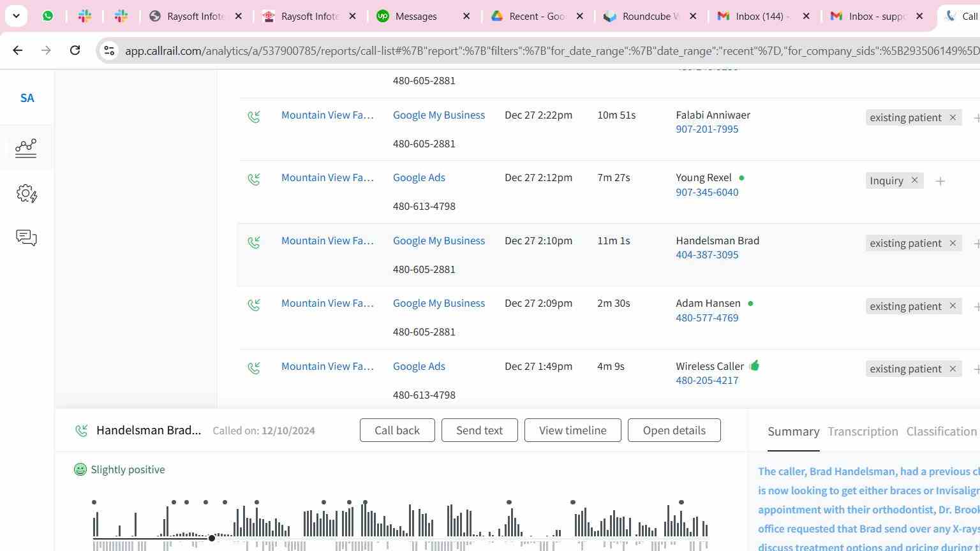Click the Call back button
Viewport: 980px width, 551px height.
tap(397, 430)
